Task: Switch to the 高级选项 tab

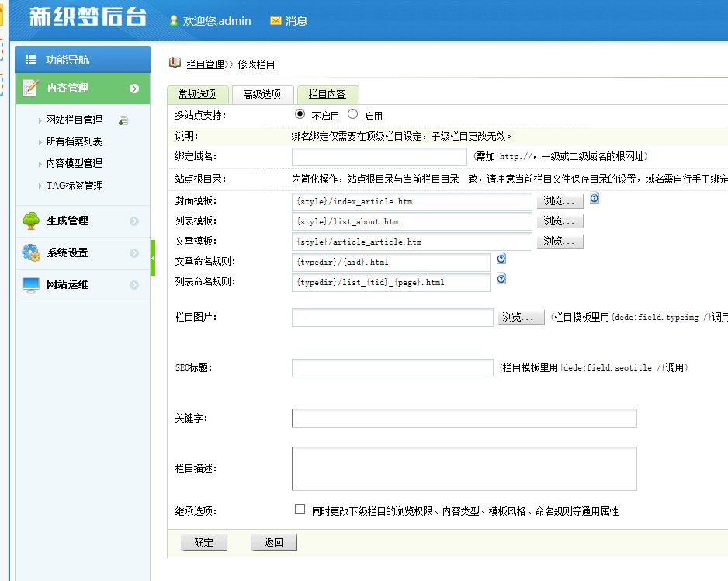Action: [x=262, y=94]
